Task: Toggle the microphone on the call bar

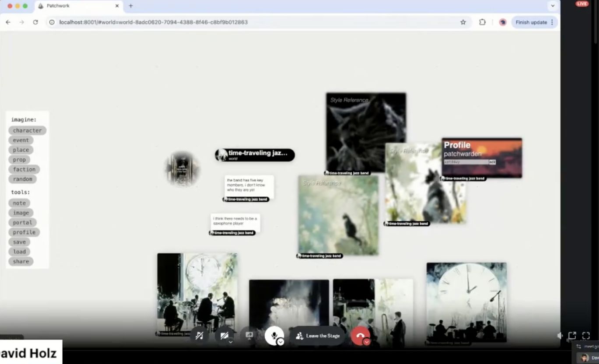Action: click(x=274, y=336)
